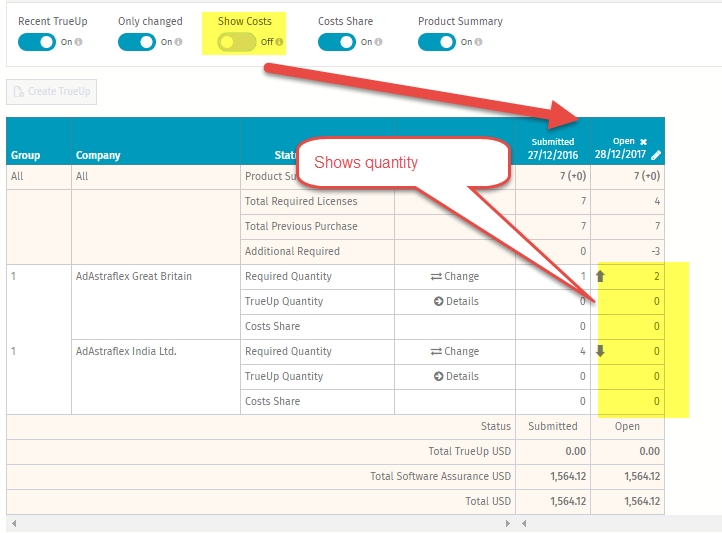Viewport: 722px width, 533px height.
Task: Click info icon beside Recent TrueUp
Action: (x=79, y=42)
